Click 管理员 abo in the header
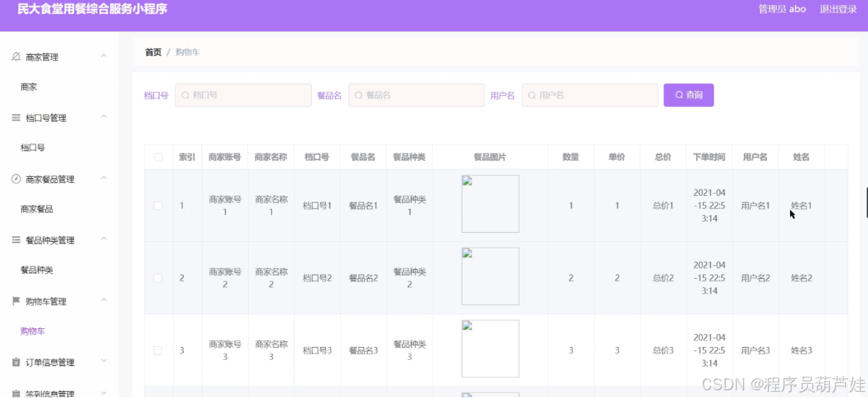The width and height of the screenshot is (868, 398). pos(782,9)
